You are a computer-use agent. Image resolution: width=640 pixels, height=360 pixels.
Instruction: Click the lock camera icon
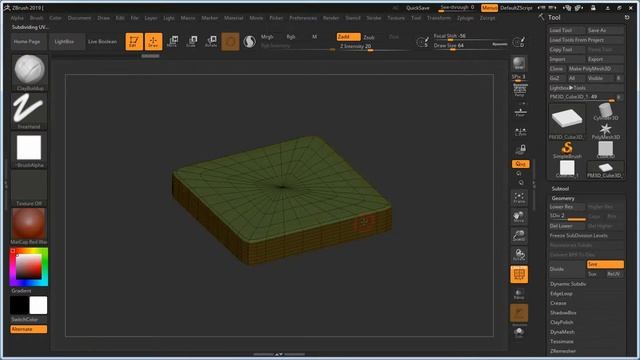click(x=521, y=149)
